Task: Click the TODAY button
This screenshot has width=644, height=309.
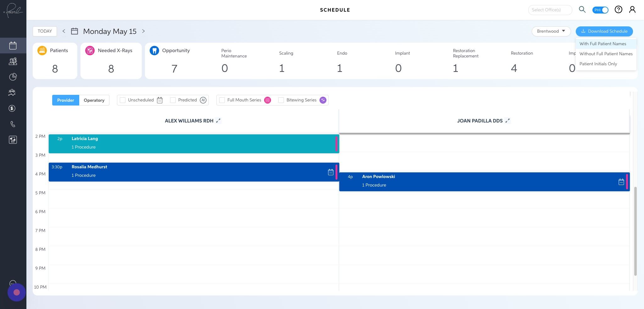Action: click(45, 31)
